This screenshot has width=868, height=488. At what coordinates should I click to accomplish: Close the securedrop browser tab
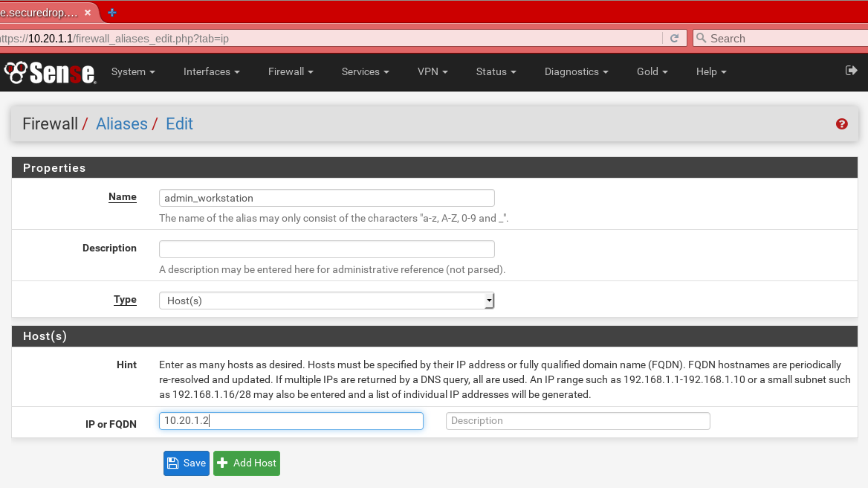pos(88,12)
